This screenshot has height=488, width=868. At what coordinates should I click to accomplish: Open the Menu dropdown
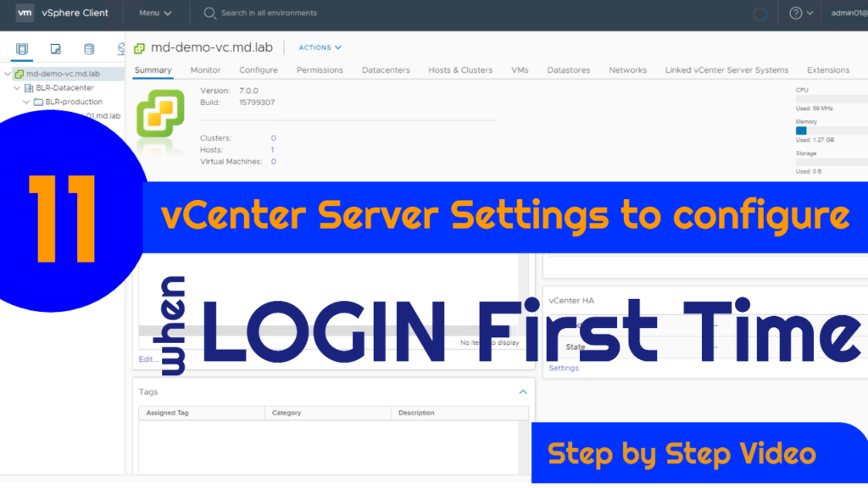tap(155, 13)
